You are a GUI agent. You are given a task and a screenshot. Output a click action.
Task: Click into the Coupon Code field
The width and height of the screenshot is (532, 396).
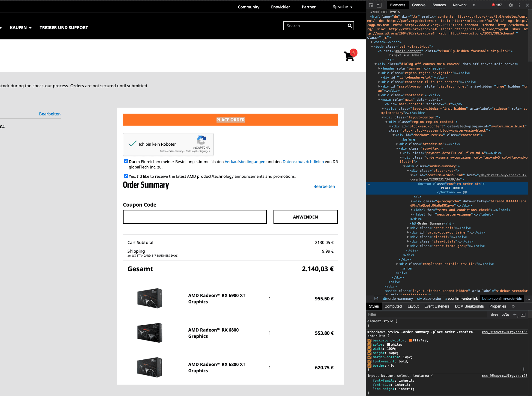(195, 217)
